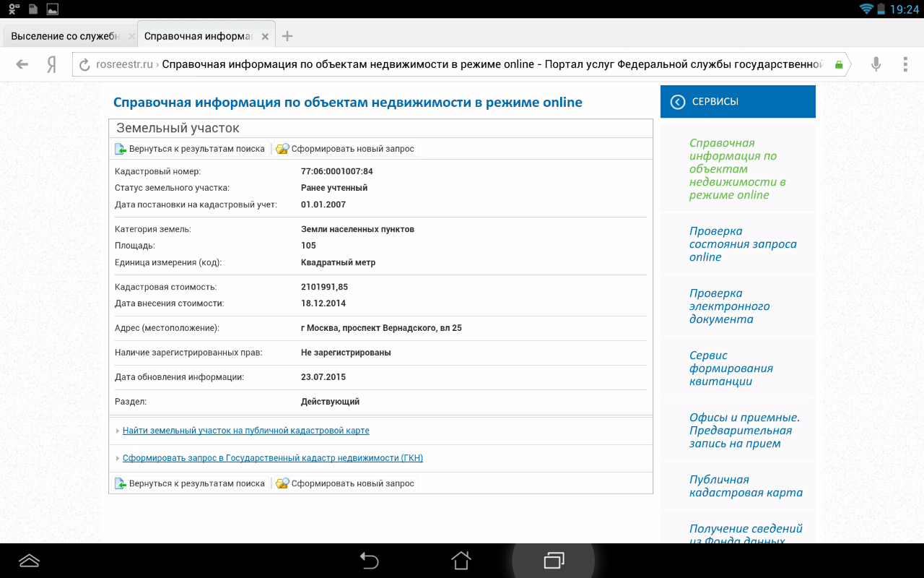This screenshot has width=924, height=578.
Task: Close the 'Справочная информация' tab
Action: pyautogui.click(x=265, y=36)
